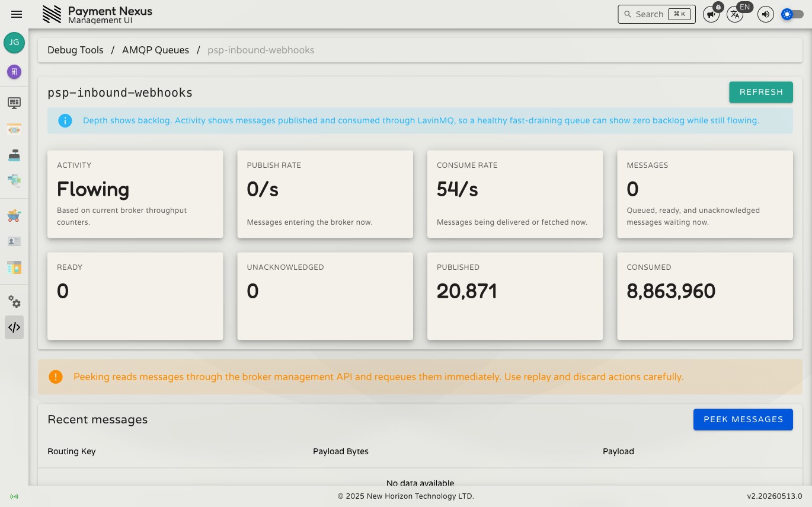Click the Payload column header

(618, 451)
